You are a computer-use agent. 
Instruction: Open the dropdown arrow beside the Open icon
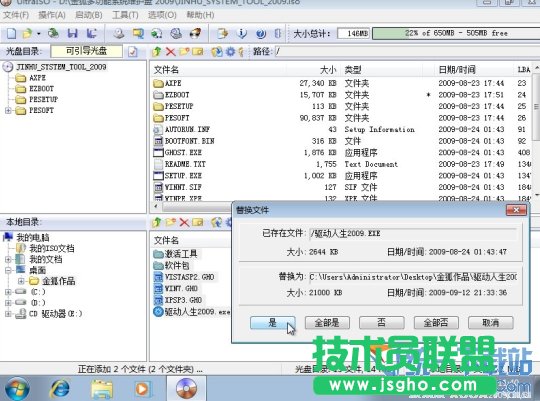pyautogui.click(x=39, y=34)
